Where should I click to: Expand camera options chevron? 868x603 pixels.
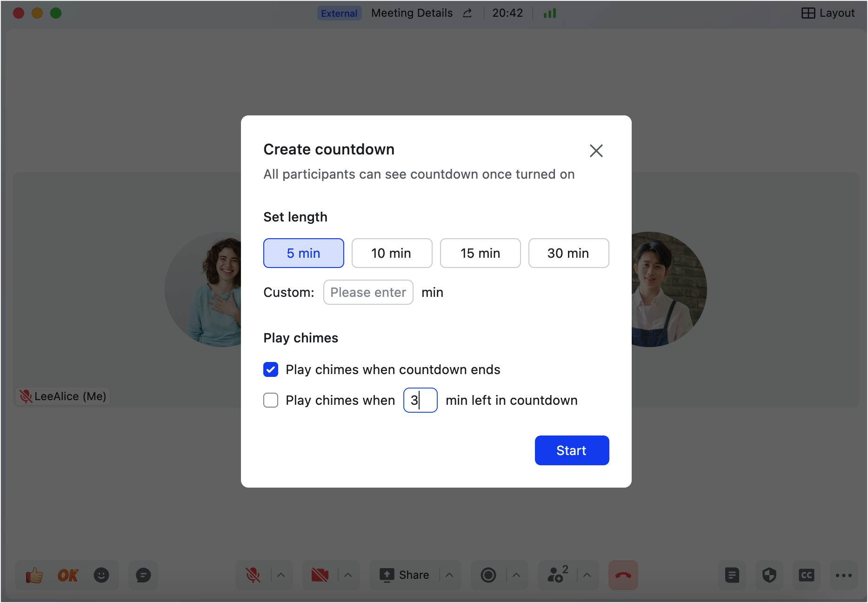(348, 575)
